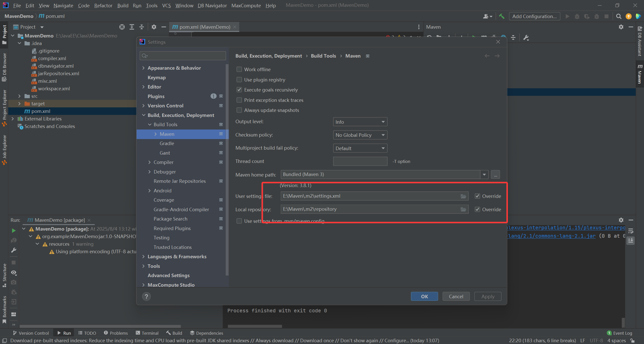Open Search Everywhere magnifier icon

(619, 16)
